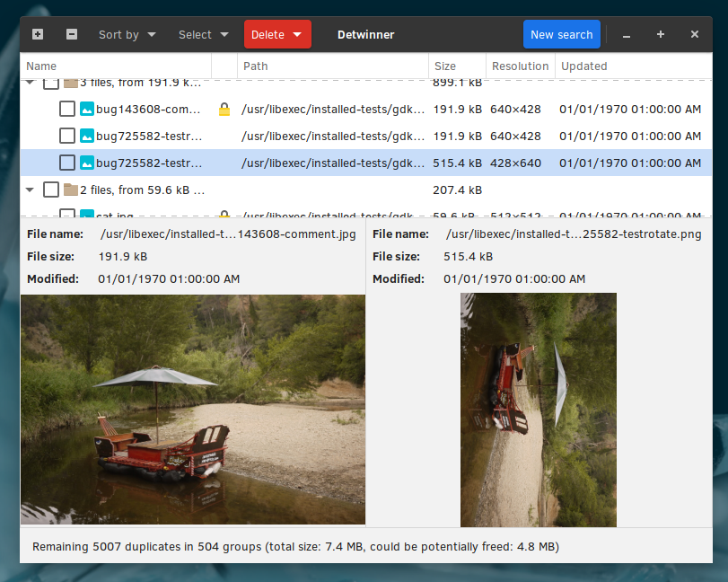Click the collapse all groups minus icon
This screenshot has height=582, width=728.
click(72, 34)
